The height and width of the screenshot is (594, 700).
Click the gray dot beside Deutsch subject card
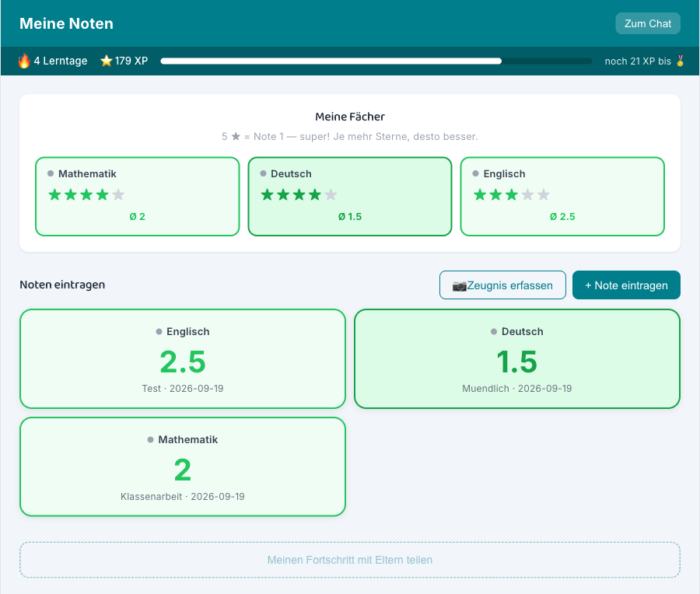(x=263, y=173)
